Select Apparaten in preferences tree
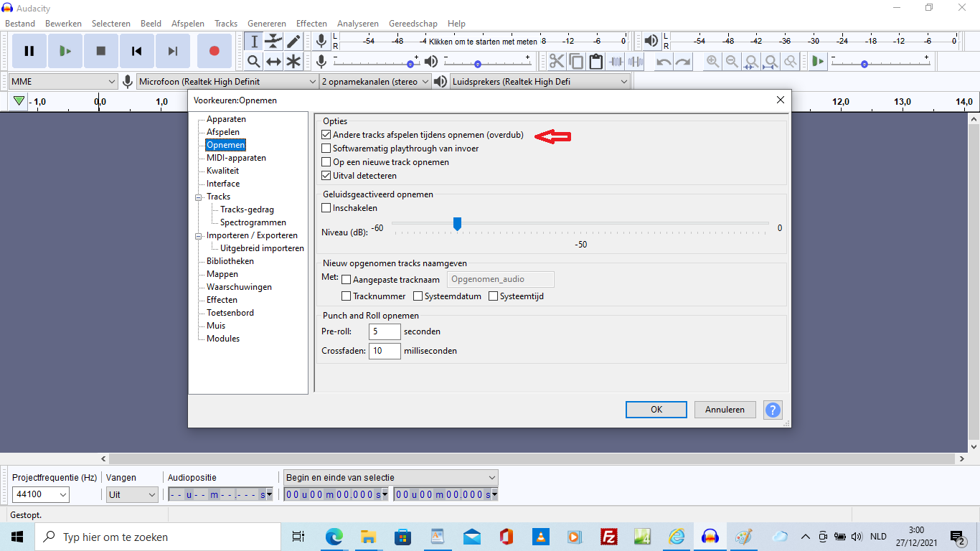 tap(226, 119)
